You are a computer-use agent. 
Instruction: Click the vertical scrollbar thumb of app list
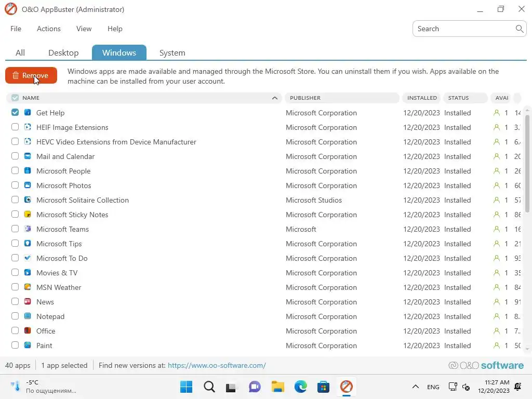pos(527,164)
